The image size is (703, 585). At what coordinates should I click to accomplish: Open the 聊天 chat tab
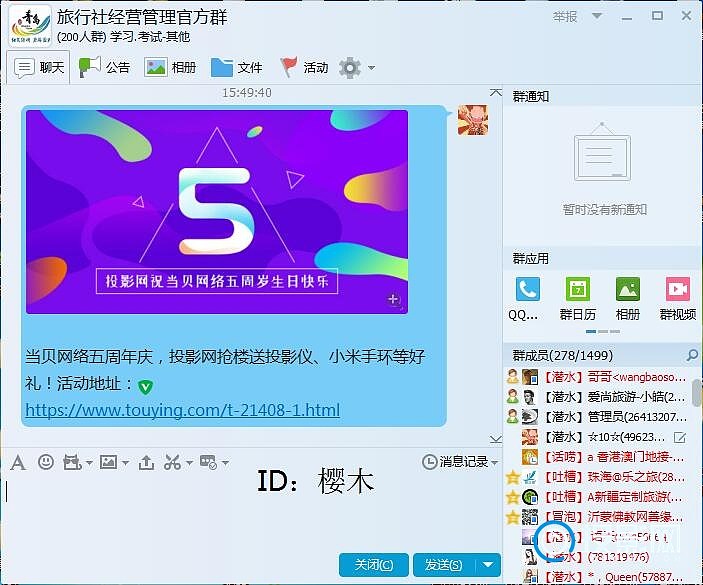tap(39, 68)
